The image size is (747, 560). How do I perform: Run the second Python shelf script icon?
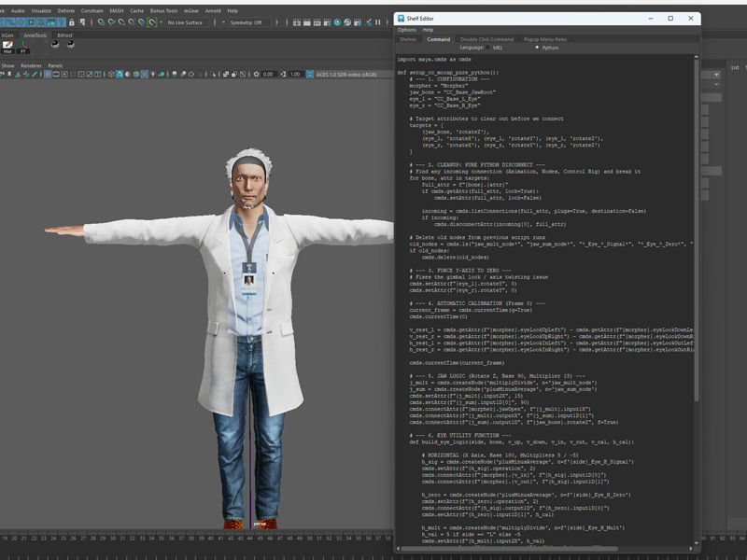click(71, 44)
